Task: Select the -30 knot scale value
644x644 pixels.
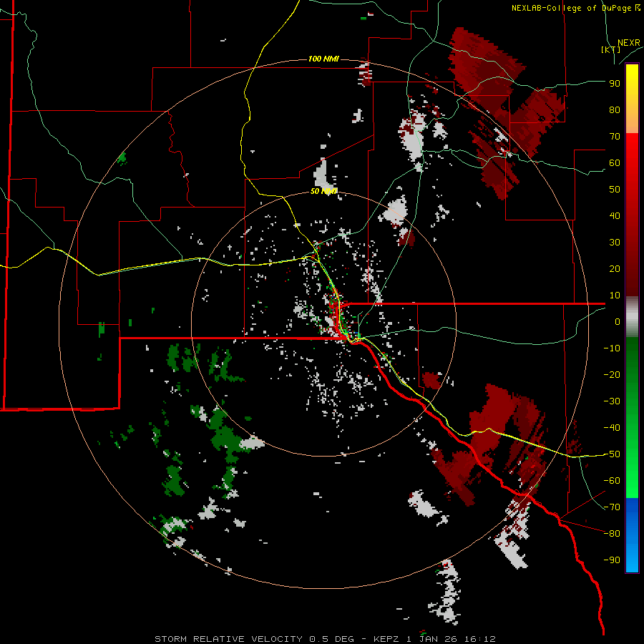Action: click(x=612, y=401)
